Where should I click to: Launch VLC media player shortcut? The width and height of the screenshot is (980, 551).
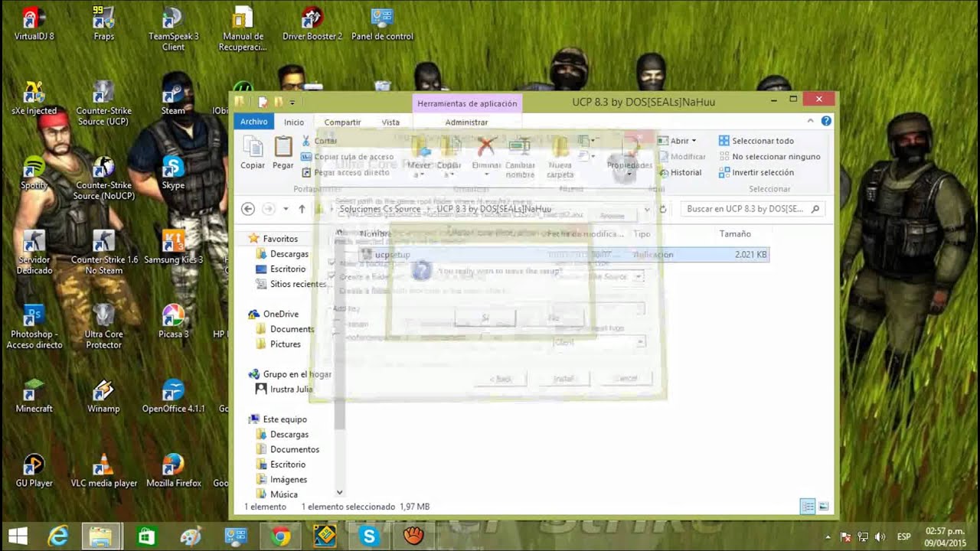(x=103, y=469)
